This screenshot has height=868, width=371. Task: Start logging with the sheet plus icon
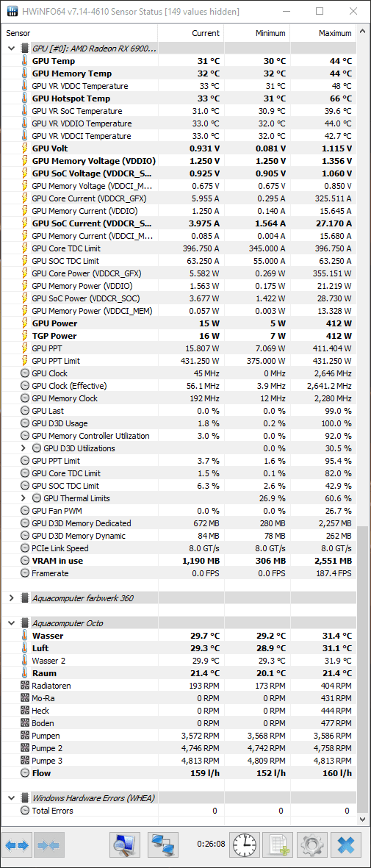pyautogui.click(x=278, y=845)
